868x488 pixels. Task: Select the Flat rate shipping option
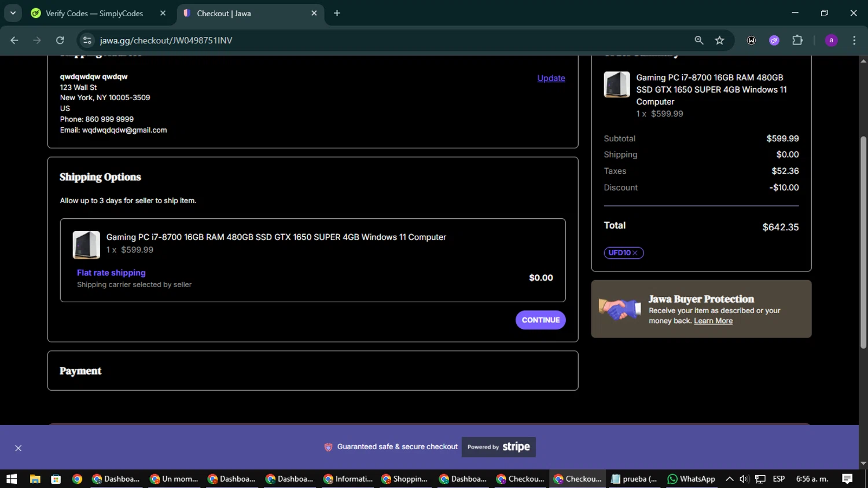click(111, 273)
